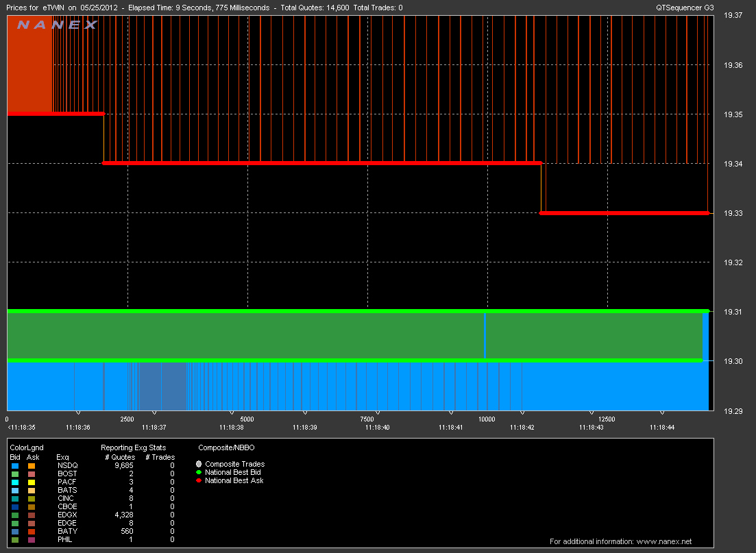Click the 12500 x-axis tick label
The image size is (756, 553).
[607, 419]
